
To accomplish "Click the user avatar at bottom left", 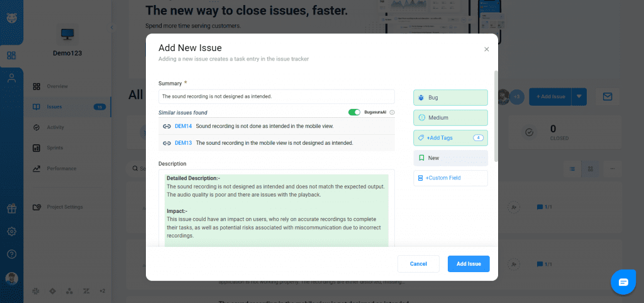I will tap(11, 278).
